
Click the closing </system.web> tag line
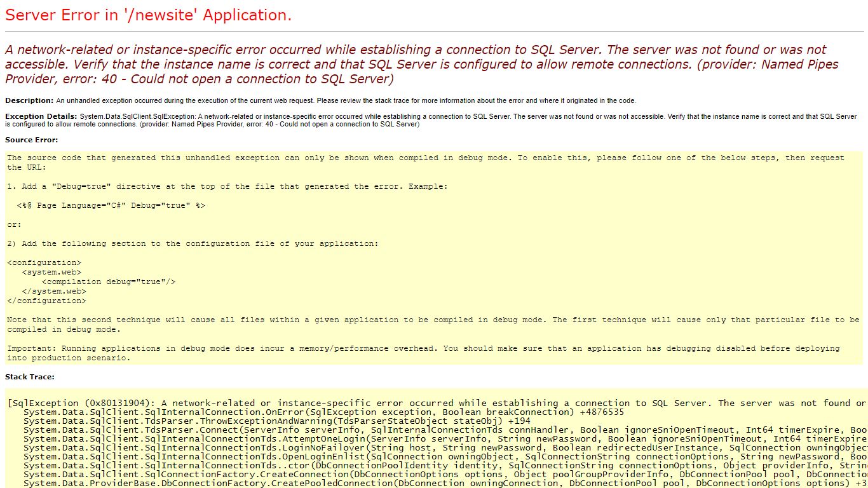click(54, 291)
